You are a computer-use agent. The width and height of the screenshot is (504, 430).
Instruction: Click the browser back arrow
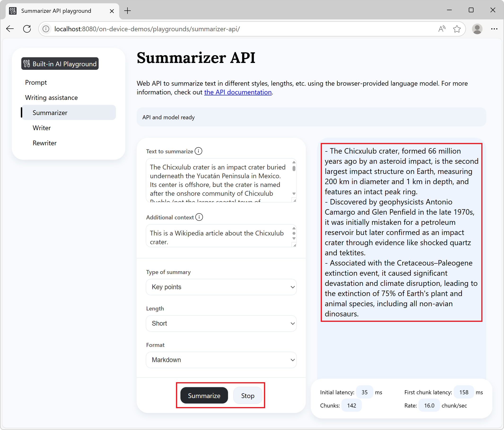click(10, 29)
